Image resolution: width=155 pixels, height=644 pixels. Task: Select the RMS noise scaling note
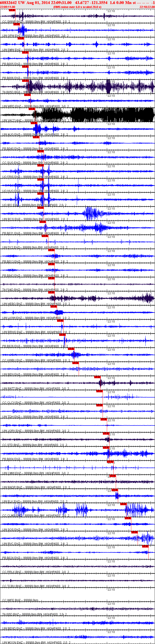tap(77, 7)
